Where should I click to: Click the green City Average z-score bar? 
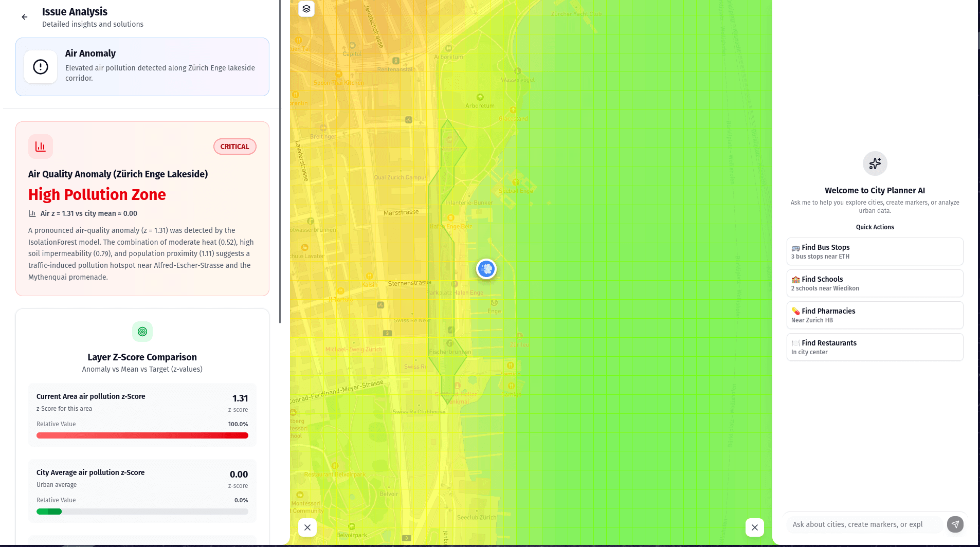(x=49, y=512)
